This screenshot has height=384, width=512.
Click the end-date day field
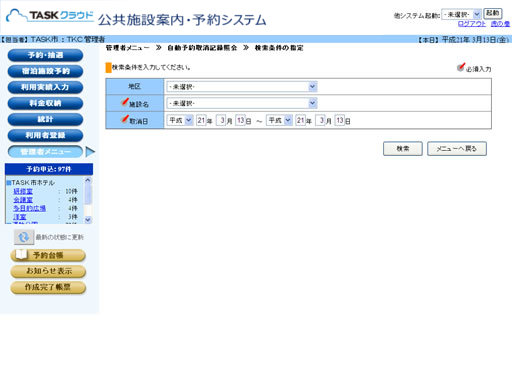[x=340, y=120]
